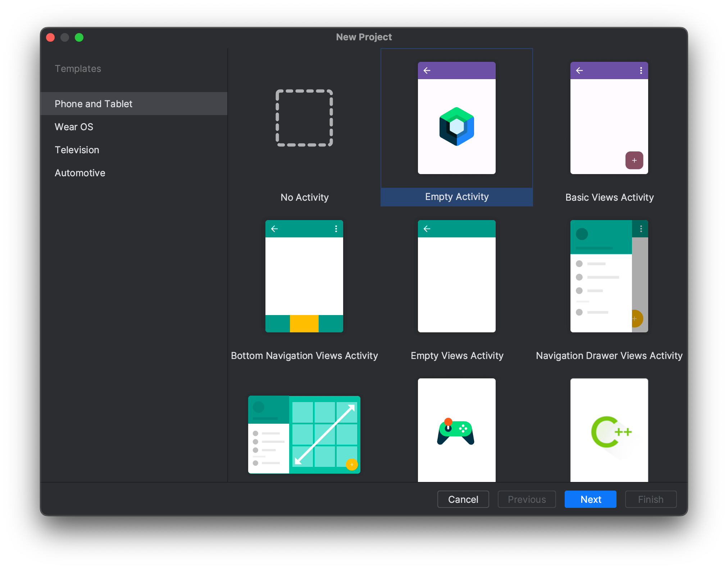Image resolution: width=728 pixels, height=569 pixels.
Task: Pick the Basic Views Activity thumbnail
Action: click(609, 118)
